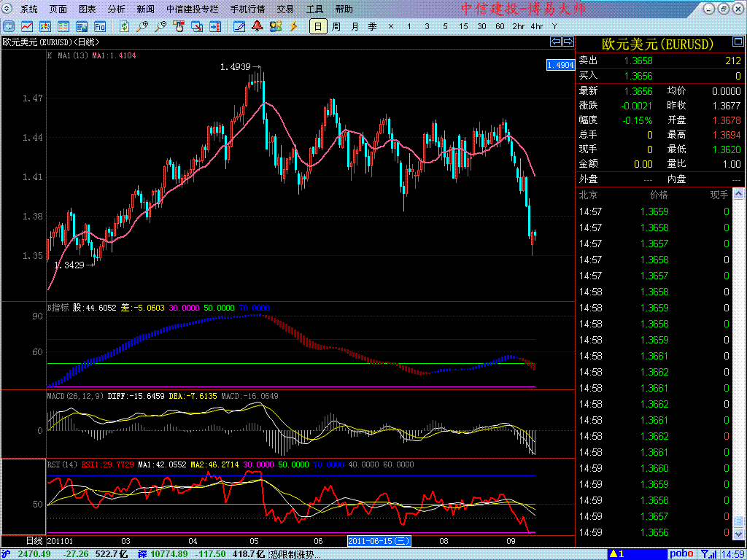Screen dimensions: 747x560
Task: Open the candlestick K-line chart icon
Action: (45, 26)
